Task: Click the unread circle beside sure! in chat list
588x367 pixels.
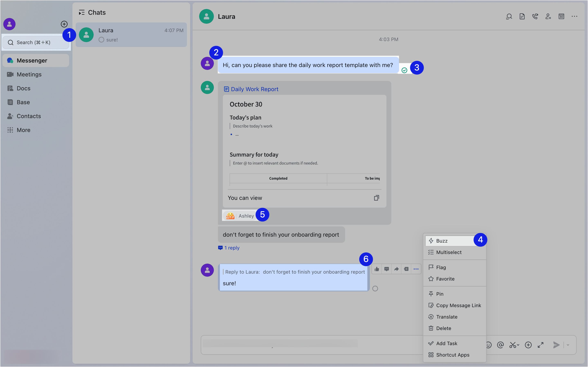Action: 101,40
